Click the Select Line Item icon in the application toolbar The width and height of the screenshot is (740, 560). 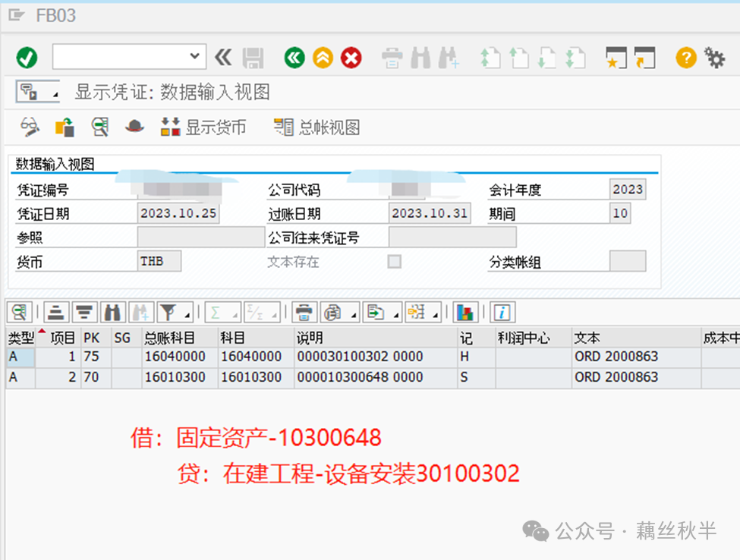(x=99, y=127)
